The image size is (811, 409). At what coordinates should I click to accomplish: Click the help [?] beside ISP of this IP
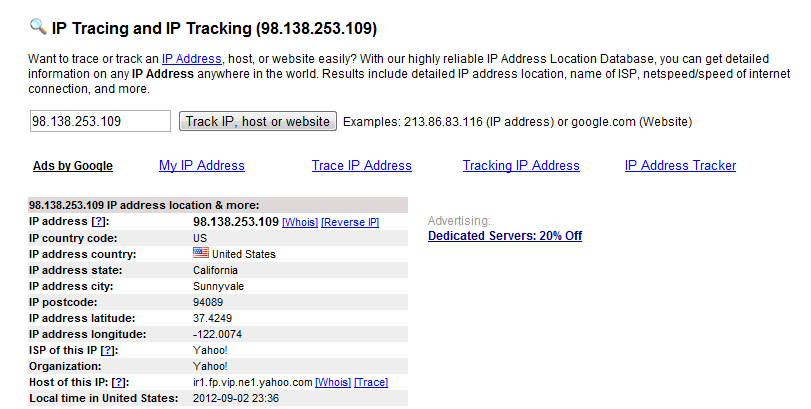pyautogui.click(x=108, y=351)
